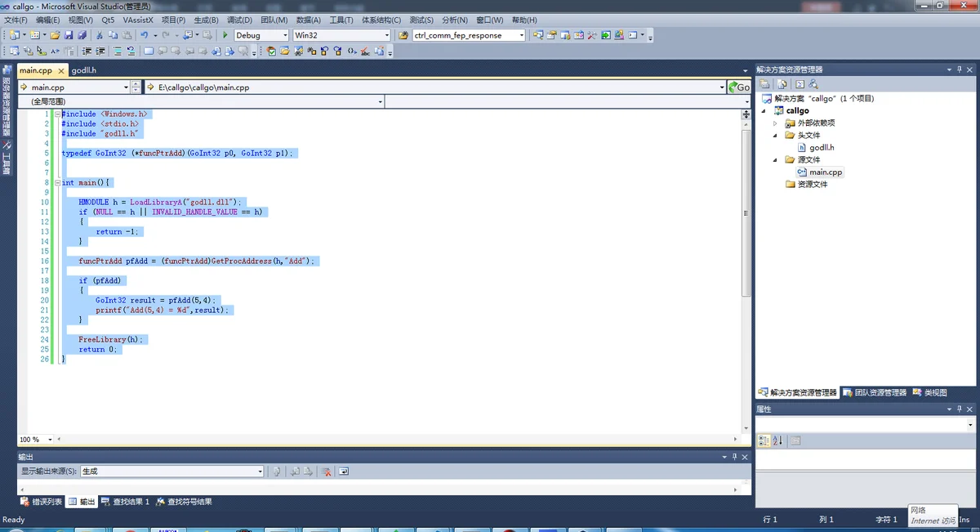Click alphabetical sort icon in properties panel
This screenshot has width=980, height=532.
coord(777,440)
